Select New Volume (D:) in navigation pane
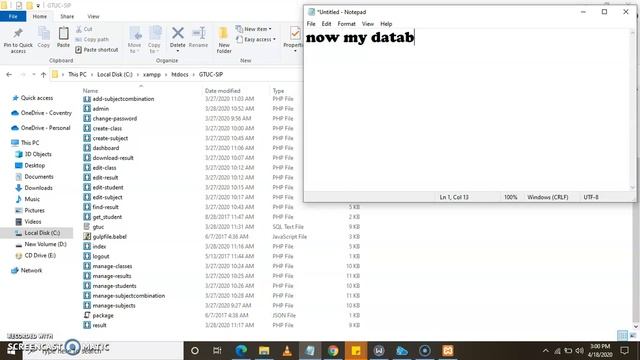Screen dimensions: 640x360 tap(45, 244)
